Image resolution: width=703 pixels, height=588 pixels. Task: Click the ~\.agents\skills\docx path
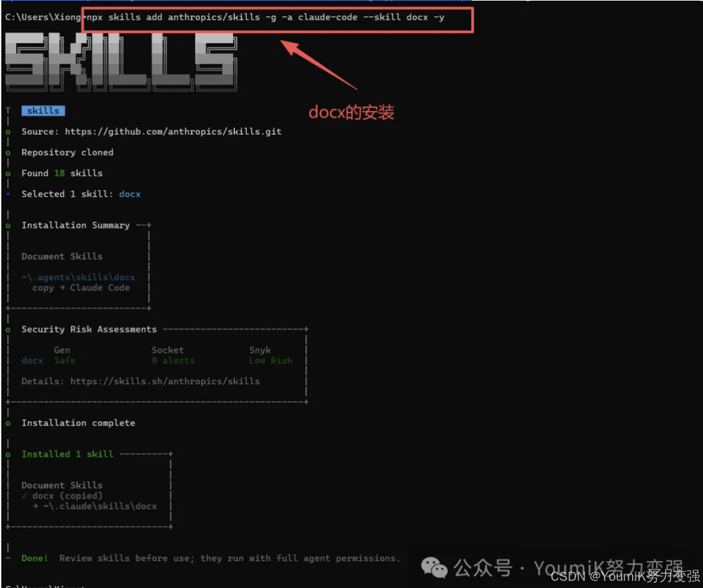[78, 277]
